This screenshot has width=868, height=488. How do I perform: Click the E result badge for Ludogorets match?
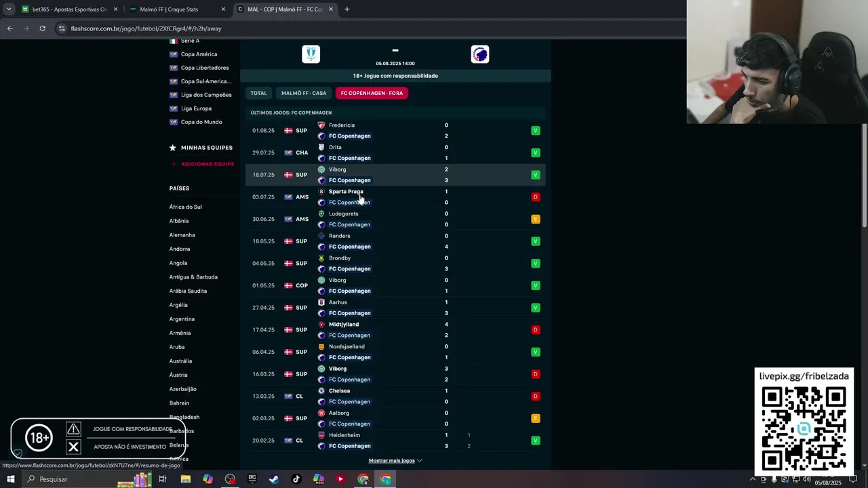[x=535, y=219]
